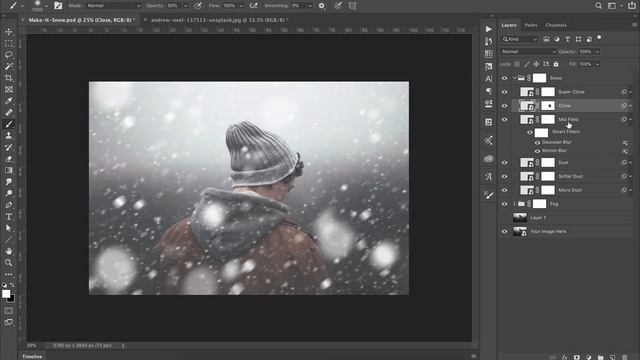The image size is (640, 360).
Task: Filter layers by type layers icon
Action: coord(567,39)
